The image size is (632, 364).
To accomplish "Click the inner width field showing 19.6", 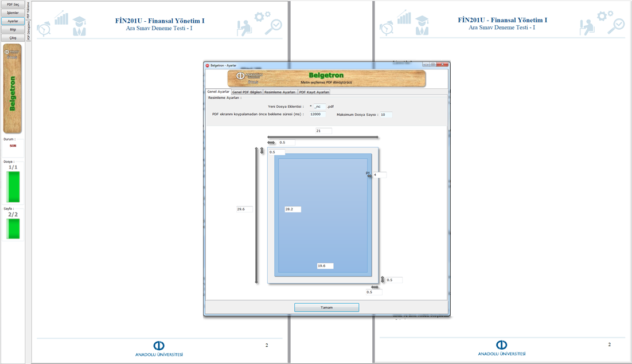I will tap(325, 266).
